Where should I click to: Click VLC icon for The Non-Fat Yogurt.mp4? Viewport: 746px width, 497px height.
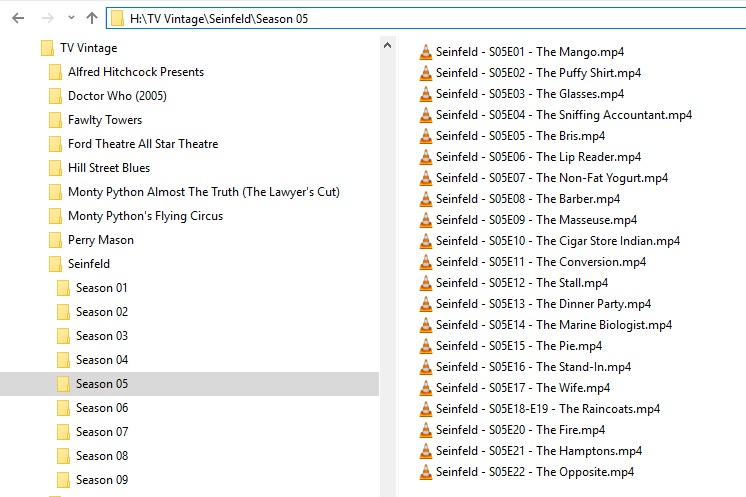pyautogui.click(x=426, y=178)
